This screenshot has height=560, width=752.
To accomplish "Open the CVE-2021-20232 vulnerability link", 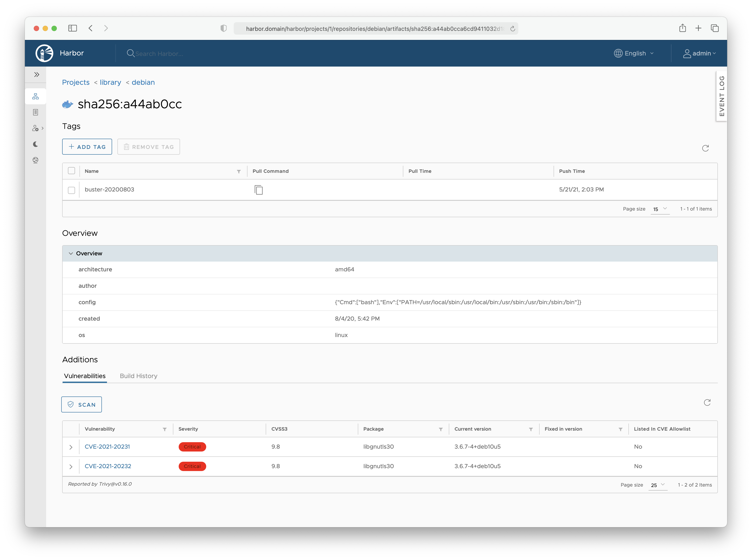I will pos(108,466).
